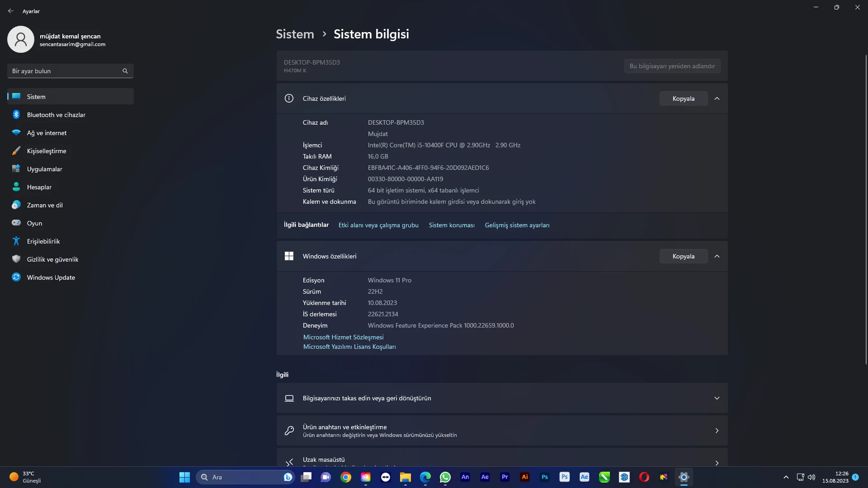Screen dimensions: 868x488
Task: Copy Windows özellikleri with Kopyala button
Action: point(683,256)
